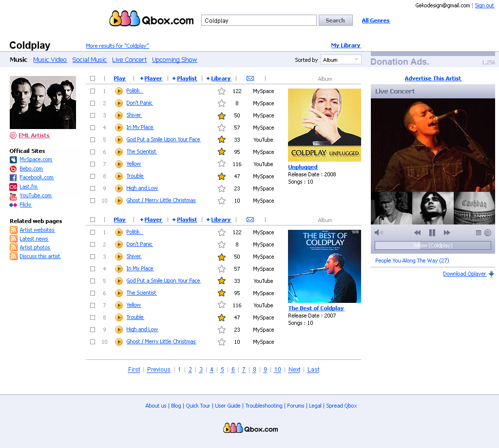Play The Scientist in Best of Coldplay

[x=119, y=293]
